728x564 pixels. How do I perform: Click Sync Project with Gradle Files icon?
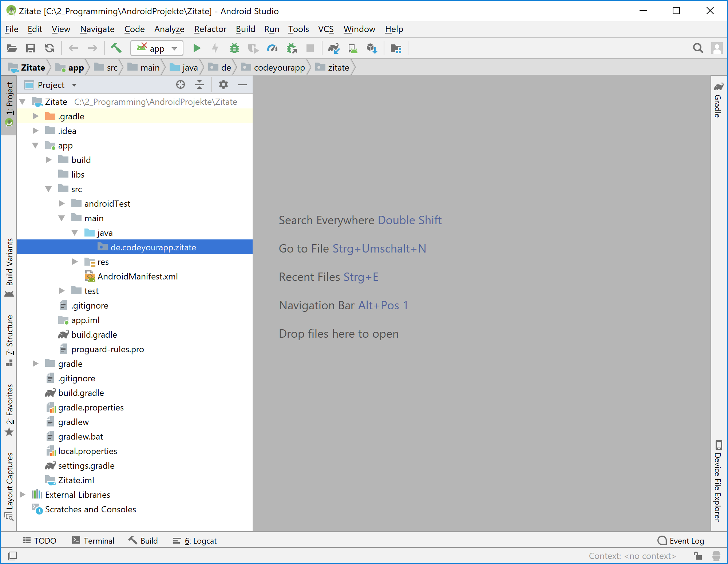(334, 48)
